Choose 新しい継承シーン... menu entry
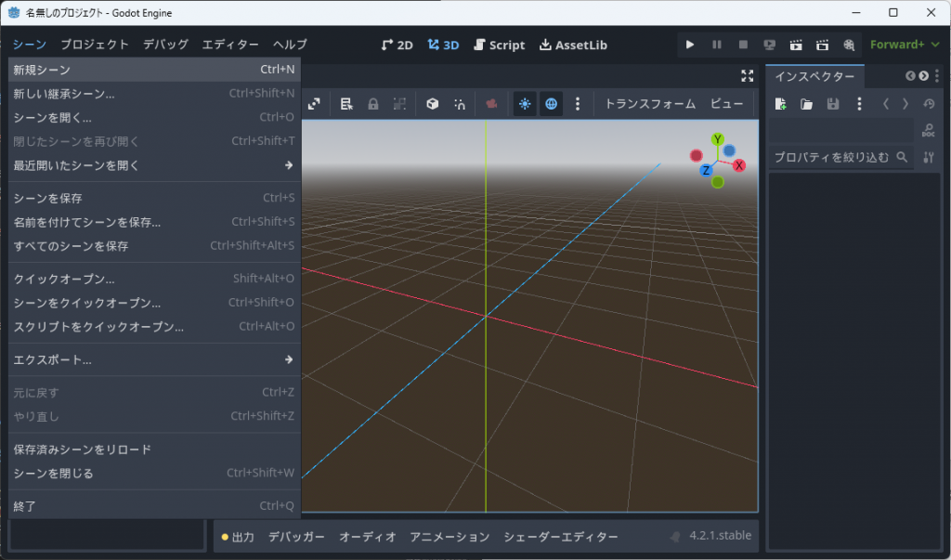 (154, 94)
